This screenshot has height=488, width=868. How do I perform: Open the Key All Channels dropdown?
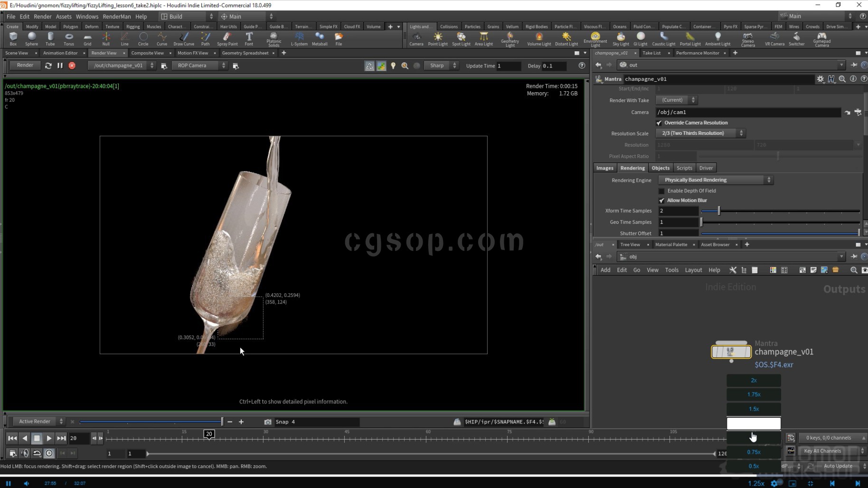(x=832, y=451)
